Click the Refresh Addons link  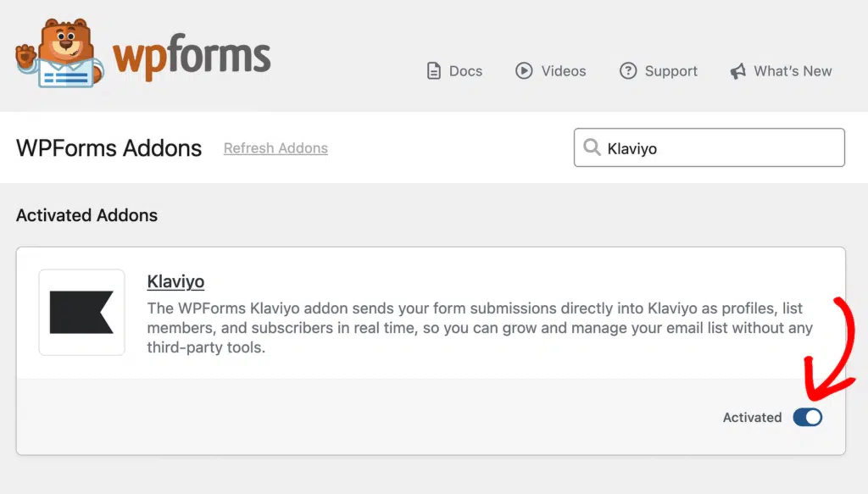[x=275, y=148]
